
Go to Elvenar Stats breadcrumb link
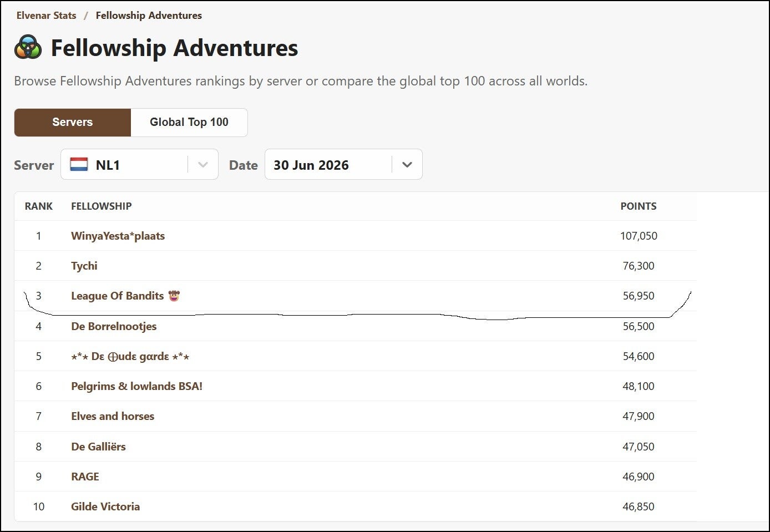[x=47, y=16]
